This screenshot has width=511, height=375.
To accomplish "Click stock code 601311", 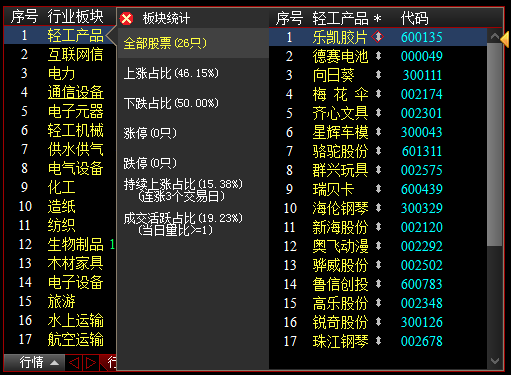I will (422, 151).
